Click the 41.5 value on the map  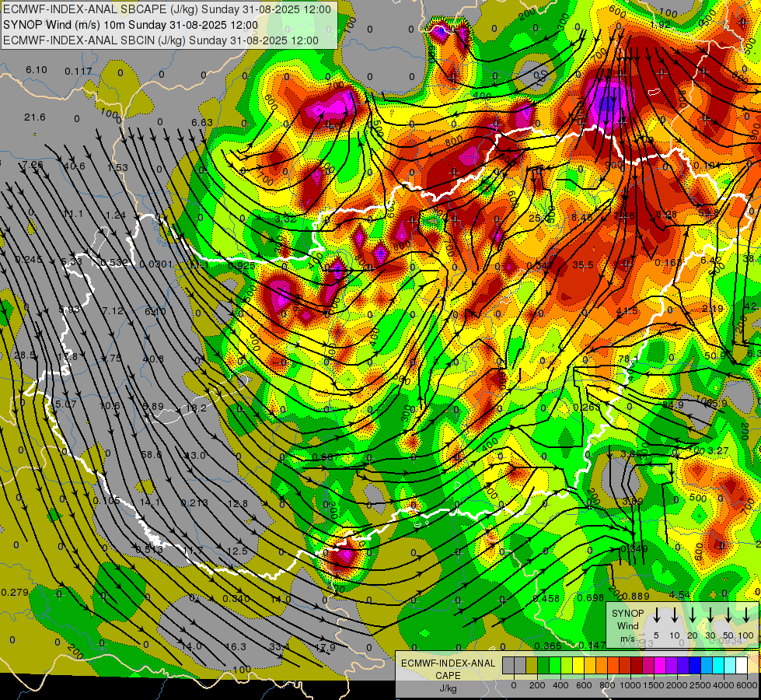coord(627,311)
